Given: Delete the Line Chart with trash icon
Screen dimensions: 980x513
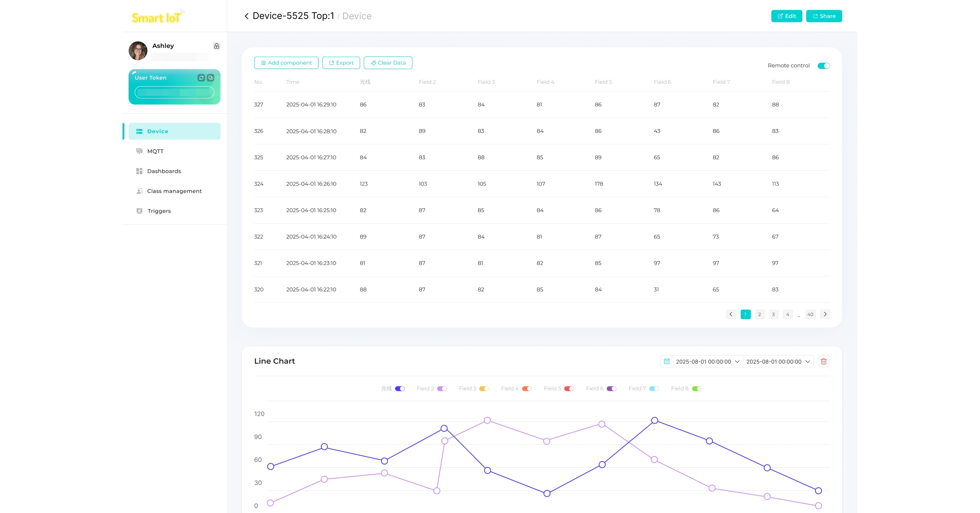Looking at the screenshot, I should (x=823, y=361).
